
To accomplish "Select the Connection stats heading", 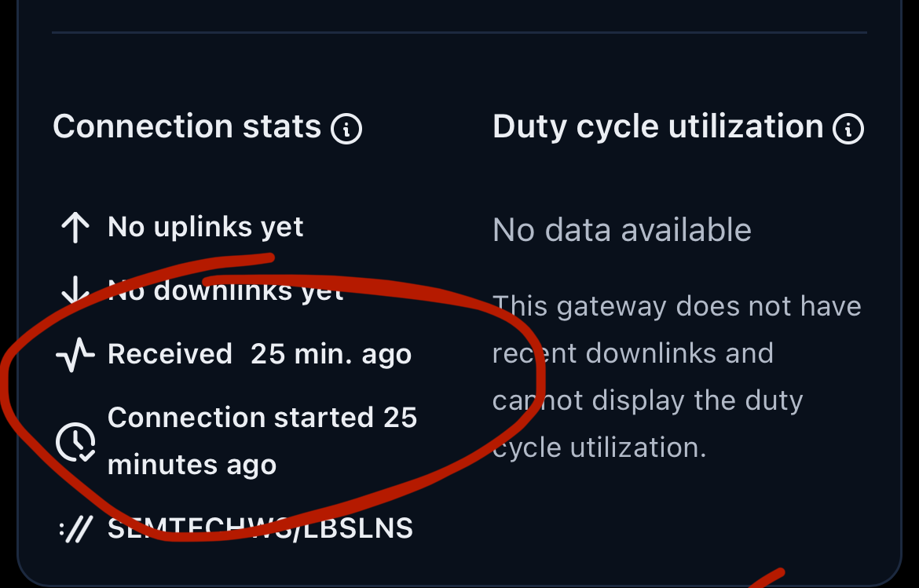I will (x=187, y=126).
